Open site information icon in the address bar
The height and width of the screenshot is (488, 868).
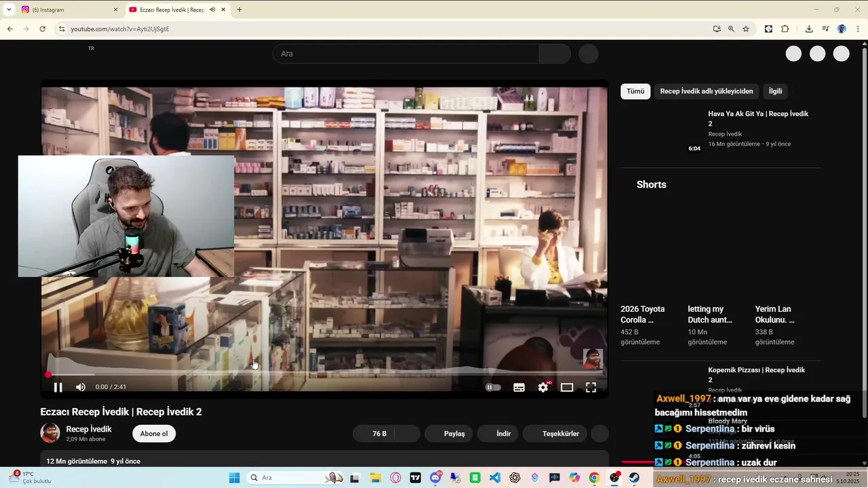62,29
